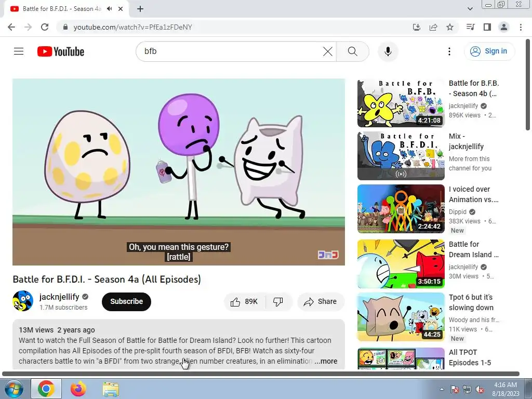Open Battle for Dream Island video thumbnail
532x399 pixels.
click(x=401, y=264)
